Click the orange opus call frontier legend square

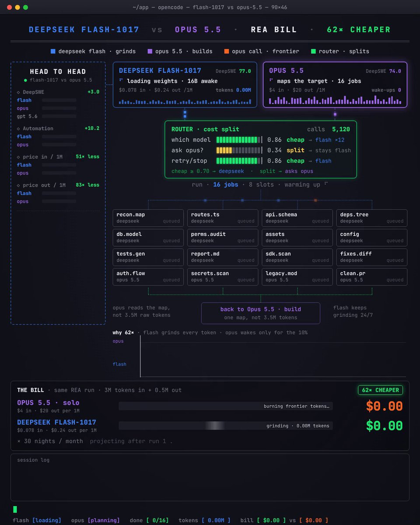(x=227, y=51)
